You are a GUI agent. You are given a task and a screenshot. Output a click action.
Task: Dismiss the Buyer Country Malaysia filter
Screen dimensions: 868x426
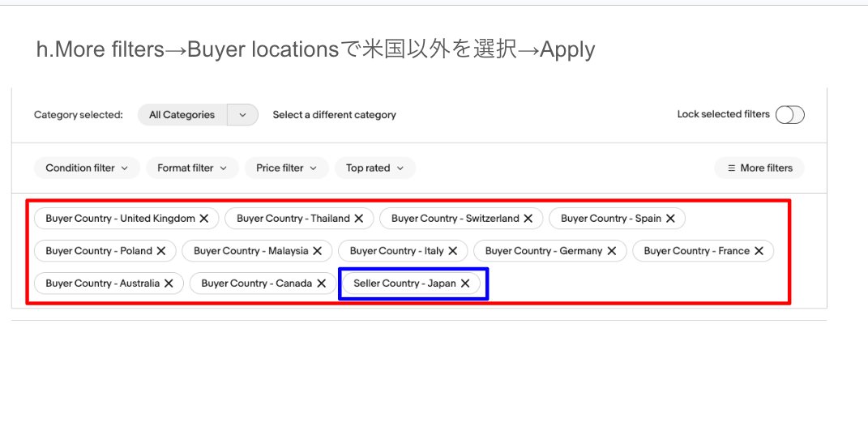318,251
